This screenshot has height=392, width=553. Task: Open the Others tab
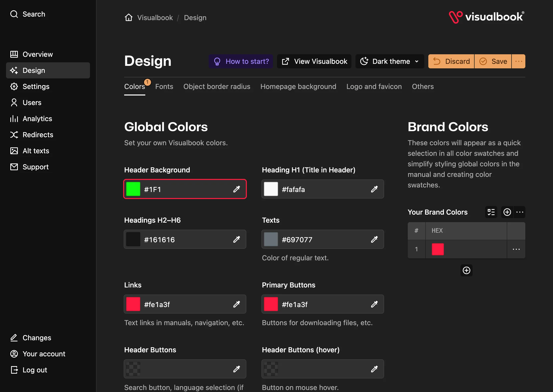pyautogui.click(x=423, y=86)
